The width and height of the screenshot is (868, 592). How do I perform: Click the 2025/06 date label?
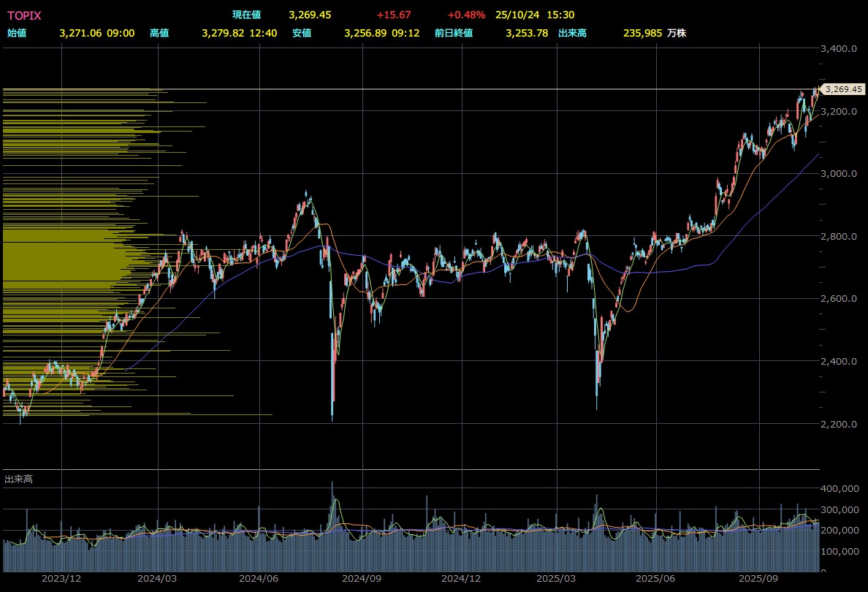click(655, 579)
